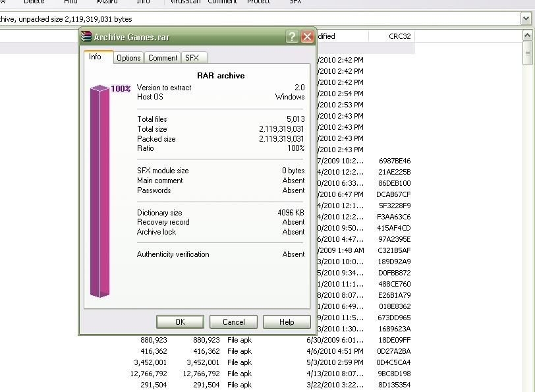The width and height of the screenshot is (535, 392).
Task: Confirm the dialog with OK
Action: coord(180,322)
